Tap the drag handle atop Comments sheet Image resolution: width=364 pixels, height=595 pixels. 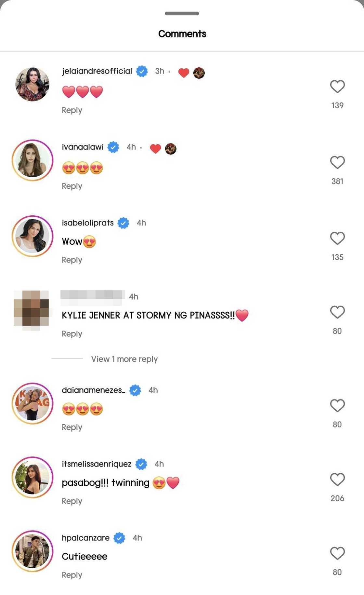pyautogui.click(x=182, y=13)
